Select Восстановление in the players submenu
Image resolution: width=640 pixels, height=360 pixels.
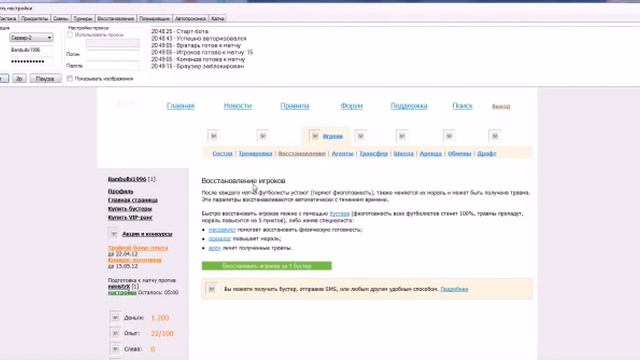point(302,153)
